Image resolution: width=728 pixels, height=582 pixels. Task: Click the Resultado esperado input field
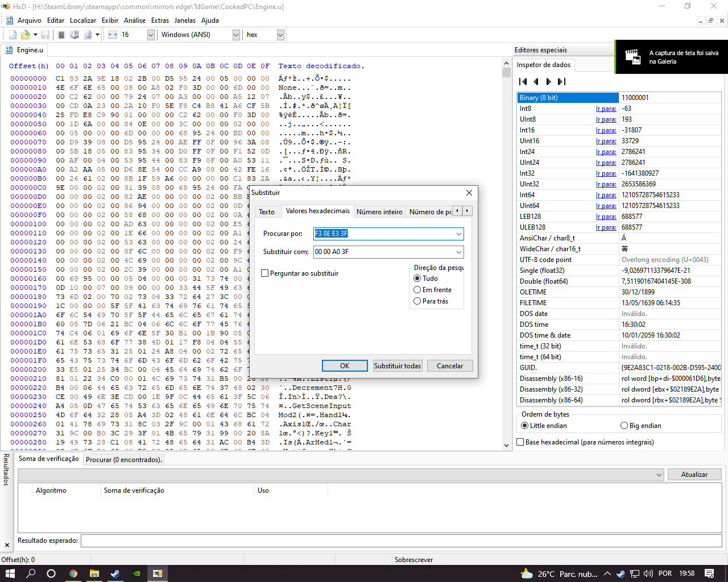coord(402,541)
